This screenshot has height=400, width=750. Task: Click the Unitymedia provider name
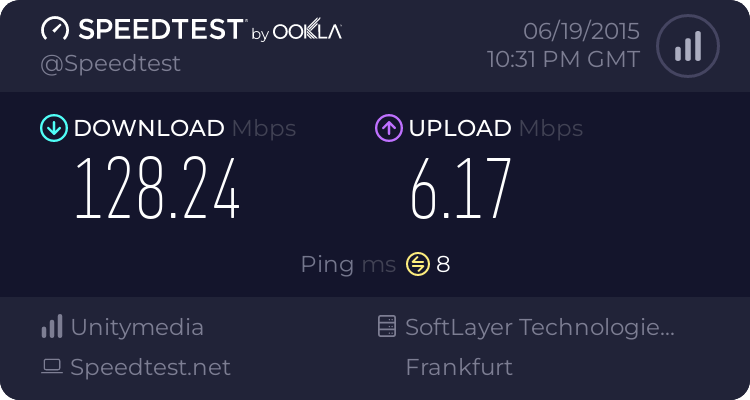pyautogui.click(x=137, y=328)
